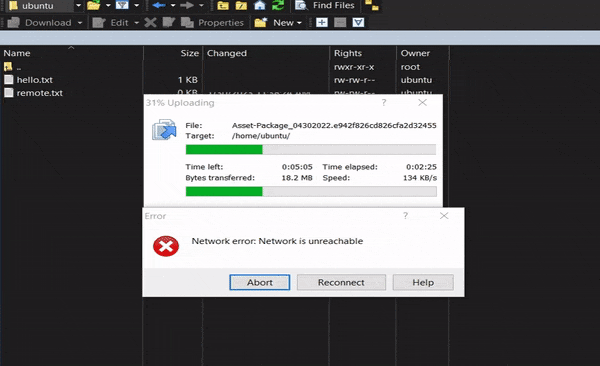Expand the New dropdown arrow
The width and height of the screenshot is (600, 366).
[x=299, y=23]
